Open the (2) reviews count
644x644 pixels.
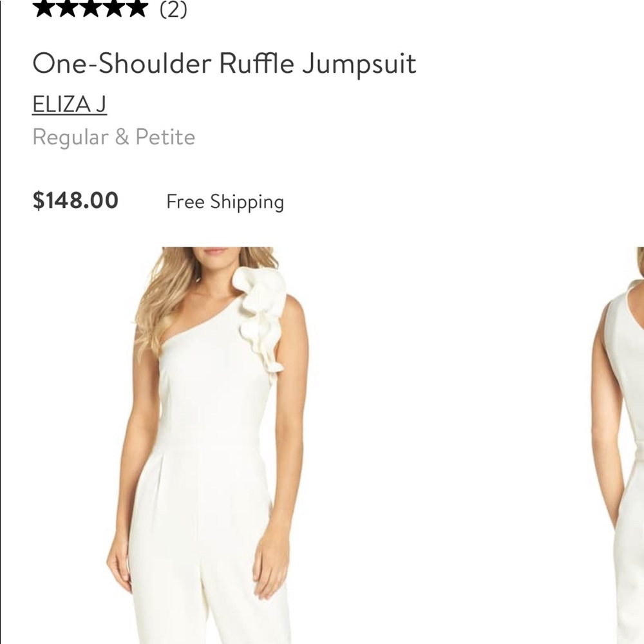[x=173, y=10]
